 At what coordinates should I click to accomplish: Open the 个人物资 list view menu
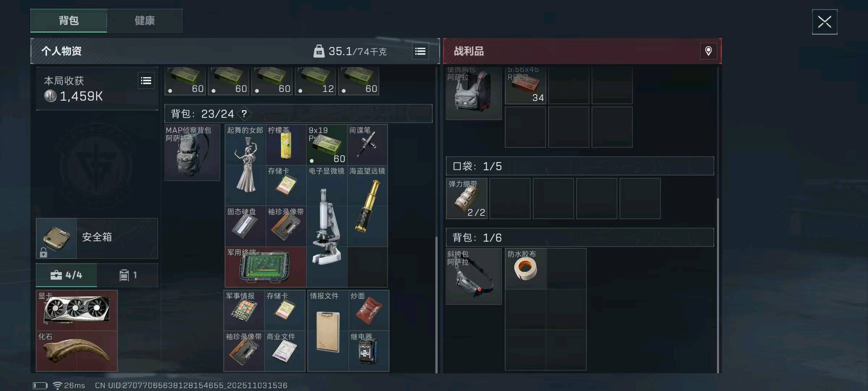420,51
